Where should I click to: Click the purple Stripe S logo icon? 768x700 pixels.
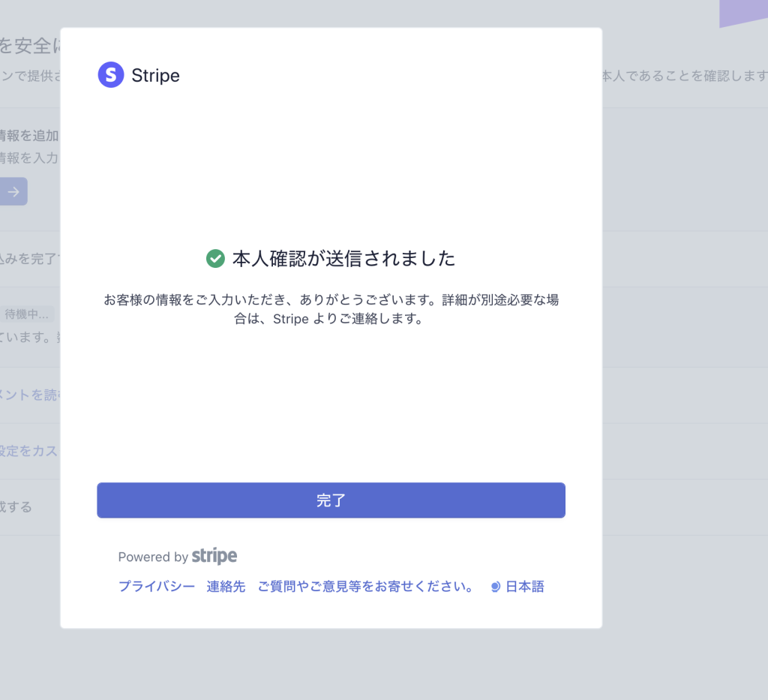(x=111, y=75)
